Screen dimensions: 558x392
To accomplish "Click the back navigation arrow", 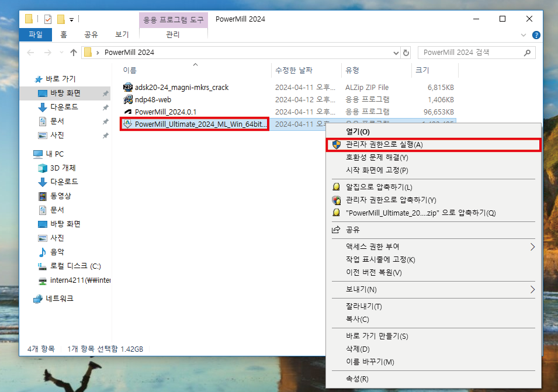I will [x=30, y=53].
